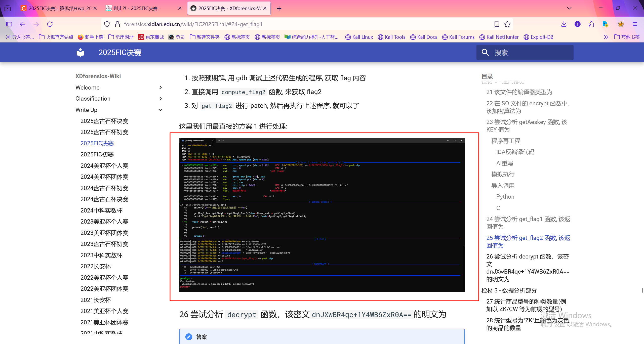Show more bookmarks with the overflow chevron
644x344 pixels.
606,37
